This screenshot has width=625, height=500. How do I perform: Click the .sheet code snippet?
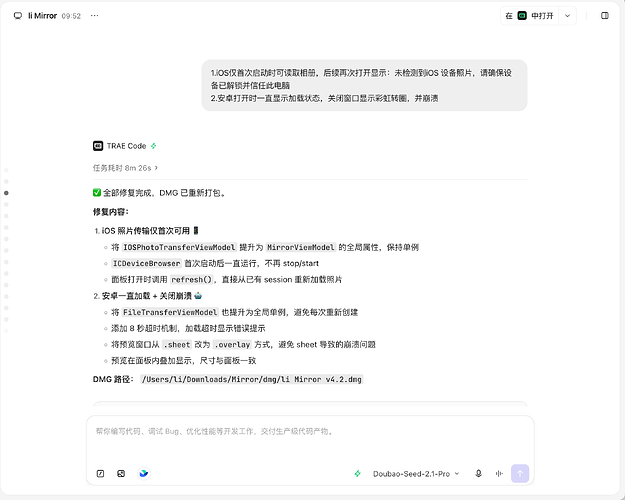177,344
